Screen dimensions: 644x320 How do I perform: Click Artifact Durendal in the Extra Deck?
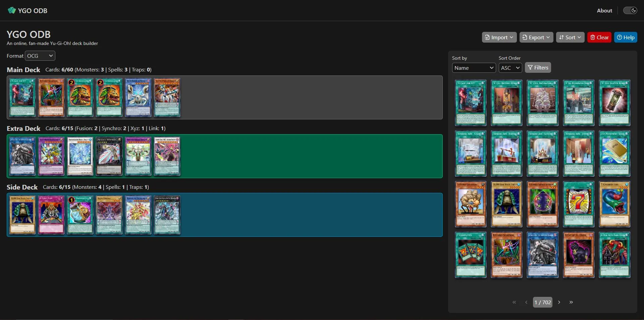pyautogui.click(x=109, y=156)
